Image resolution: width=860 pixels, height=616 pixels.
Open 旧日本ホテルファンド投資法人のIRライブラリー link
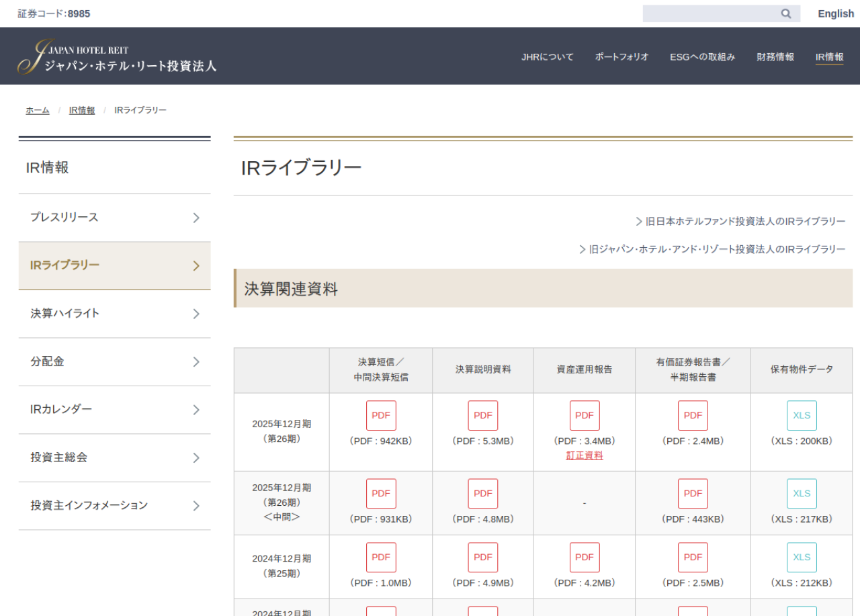[x=740, y=221]
